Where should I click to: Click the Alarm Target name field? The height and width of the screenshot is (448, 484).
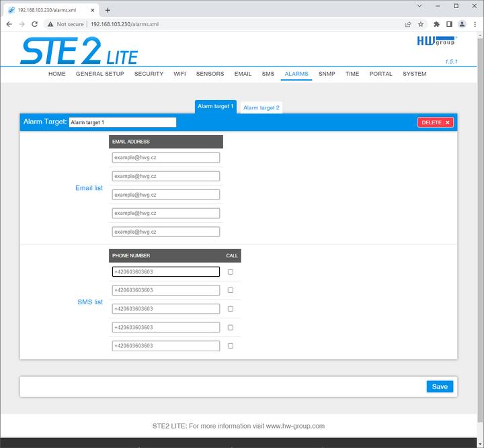(x=122, y=122)
